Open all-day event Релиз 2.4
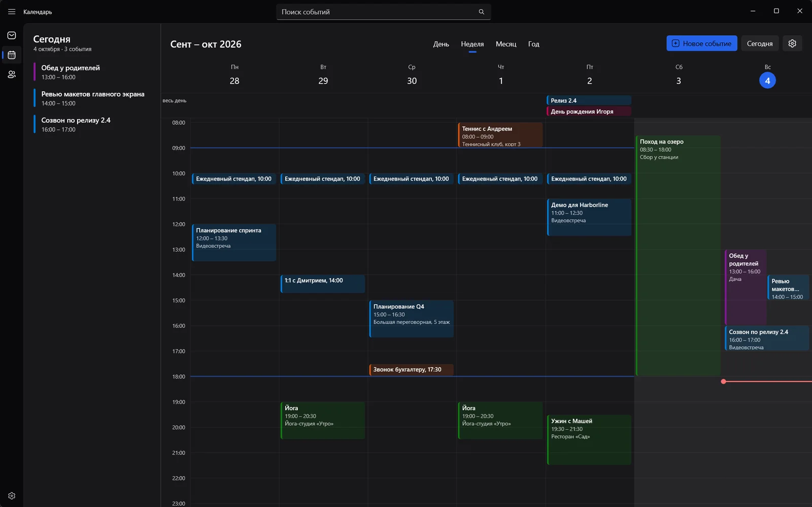 point(589,100)
